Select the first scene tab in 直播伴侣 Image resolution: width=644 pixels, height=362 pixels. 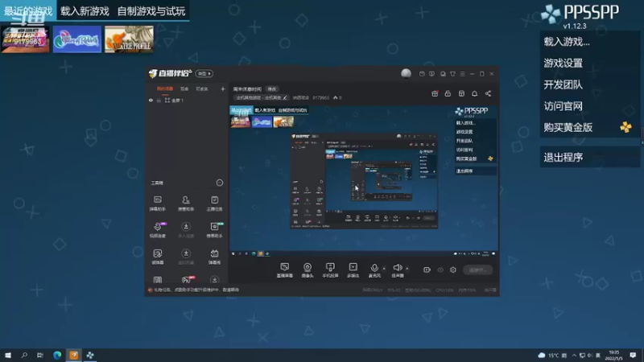pyautogui.click(x=165, y=89)
